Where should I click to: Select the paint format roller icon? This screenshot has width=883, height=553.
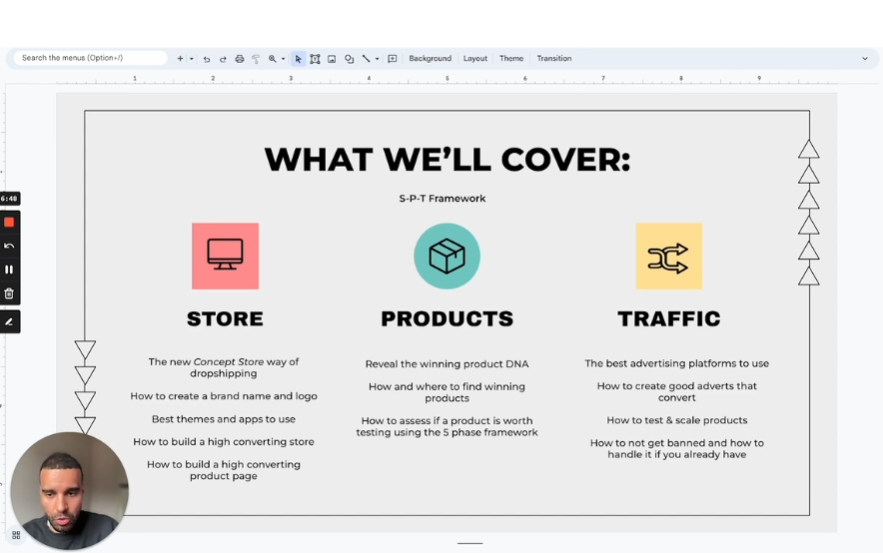pyautogui.click(x=256, y=59)
